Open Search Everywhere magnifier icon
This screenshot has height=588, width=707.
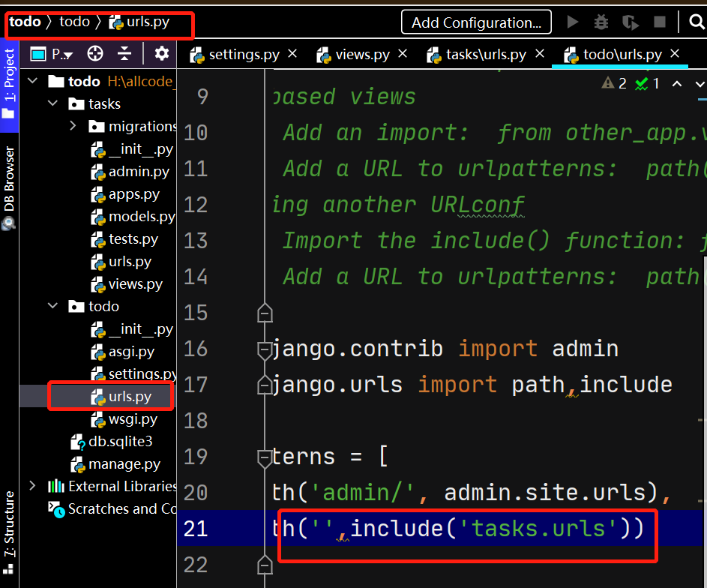click(x=697, y=21)
